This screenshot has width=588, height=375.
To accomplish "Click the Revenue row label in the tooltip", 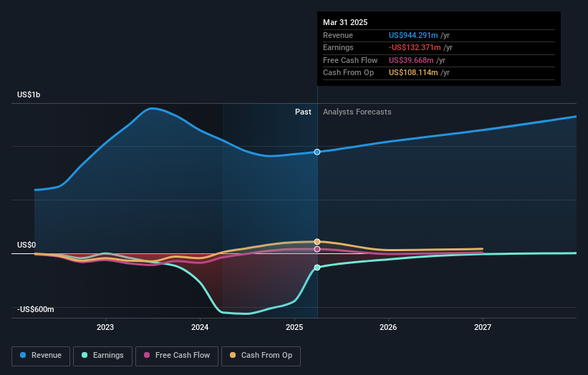I will (x=338, y=35).
